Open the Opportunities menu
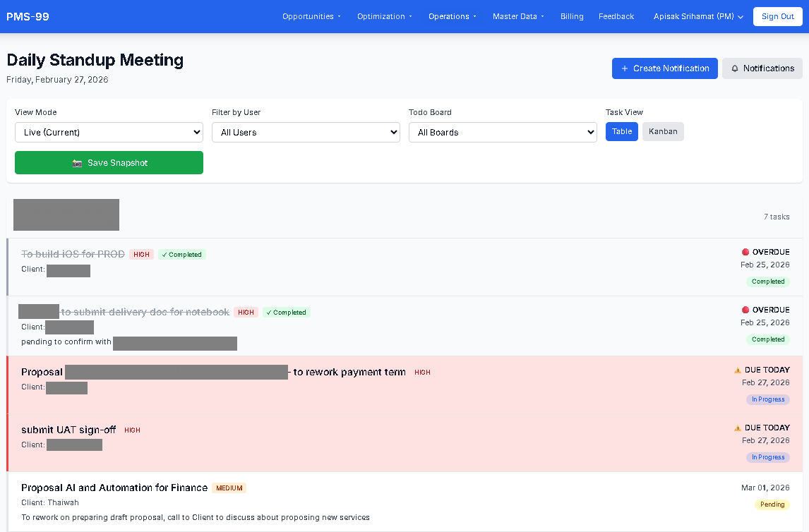Screen dimensions: 809x532 point(311,16)
